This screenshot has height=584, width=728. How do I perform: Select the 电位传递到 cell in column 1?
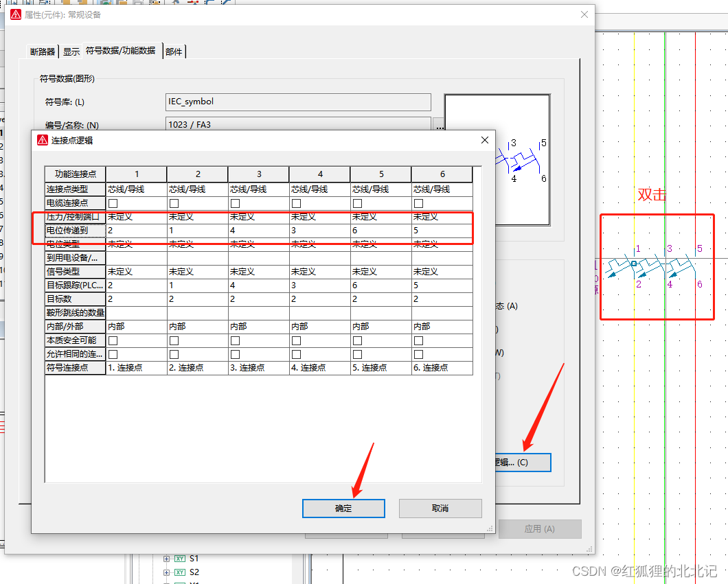[136, 231]
